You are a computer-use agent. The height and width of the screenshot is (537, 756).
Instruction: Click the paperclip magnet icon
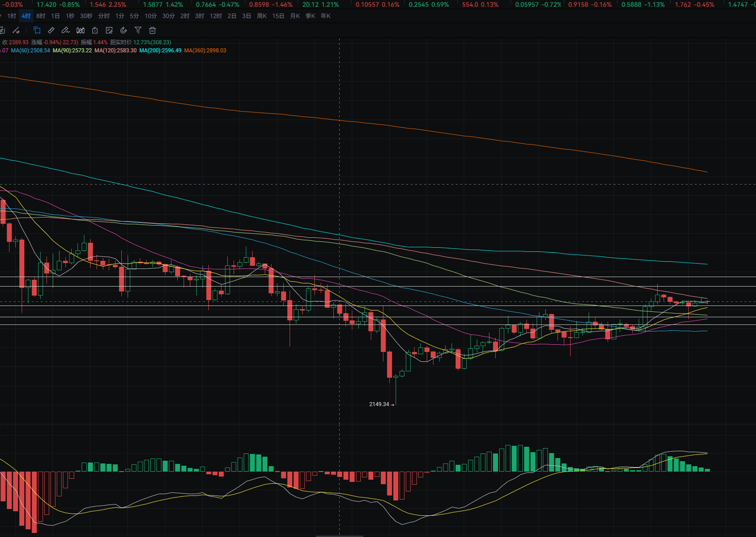pyautogui.click(x=124, y=30)
